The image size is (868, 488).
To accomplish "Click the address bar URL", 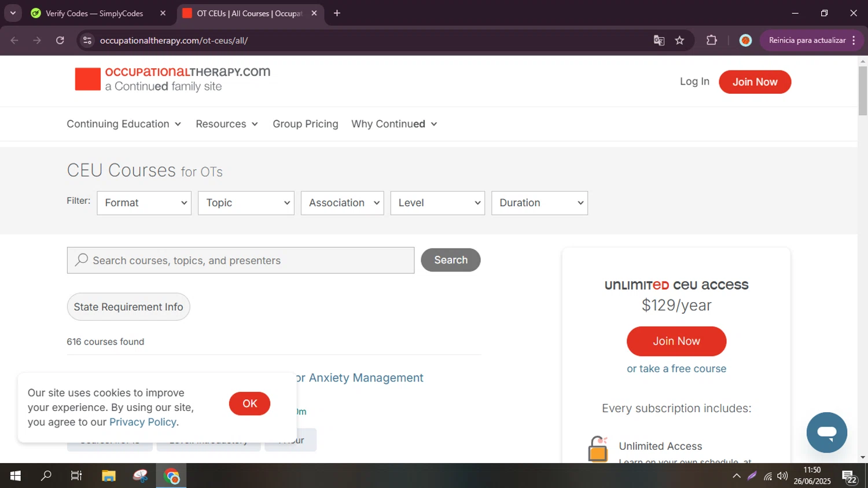I will 174,41.
